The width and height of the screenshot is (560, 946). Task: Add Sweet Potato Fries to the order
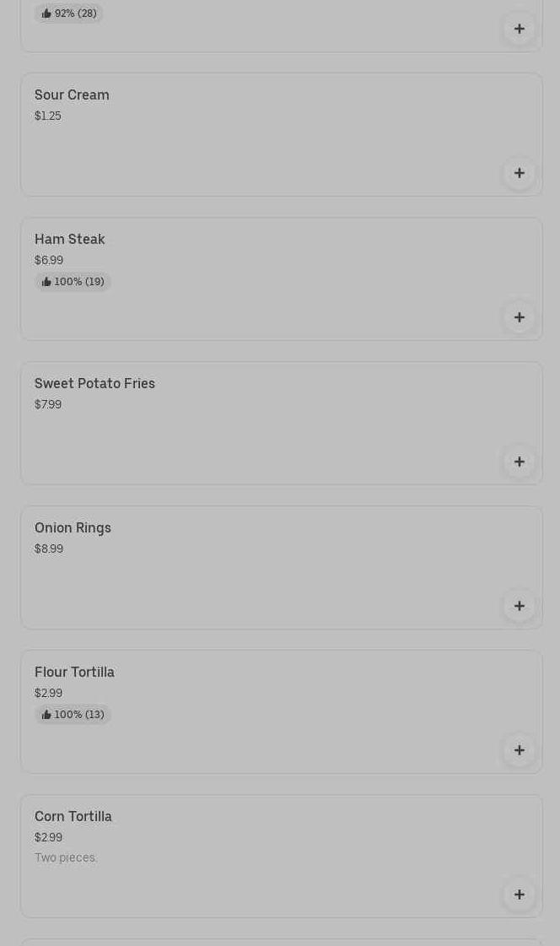[x=520, y=462]
